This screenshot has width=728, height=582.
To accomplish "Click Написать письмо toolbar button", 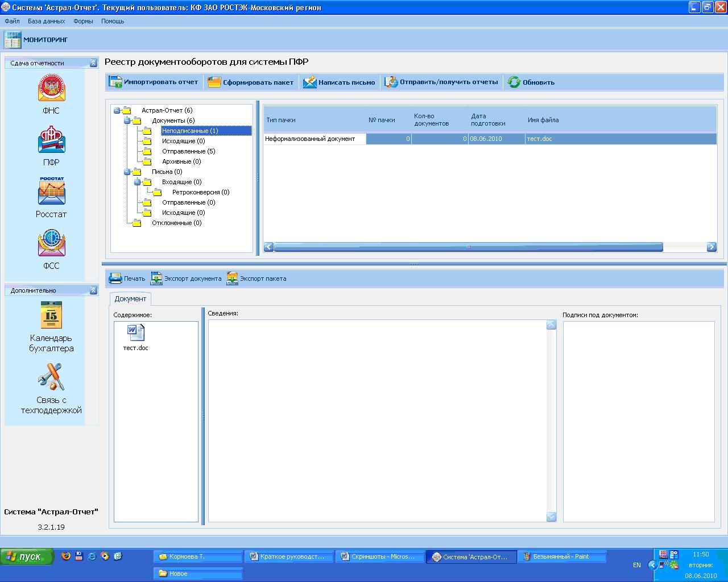I will [339, 82].
